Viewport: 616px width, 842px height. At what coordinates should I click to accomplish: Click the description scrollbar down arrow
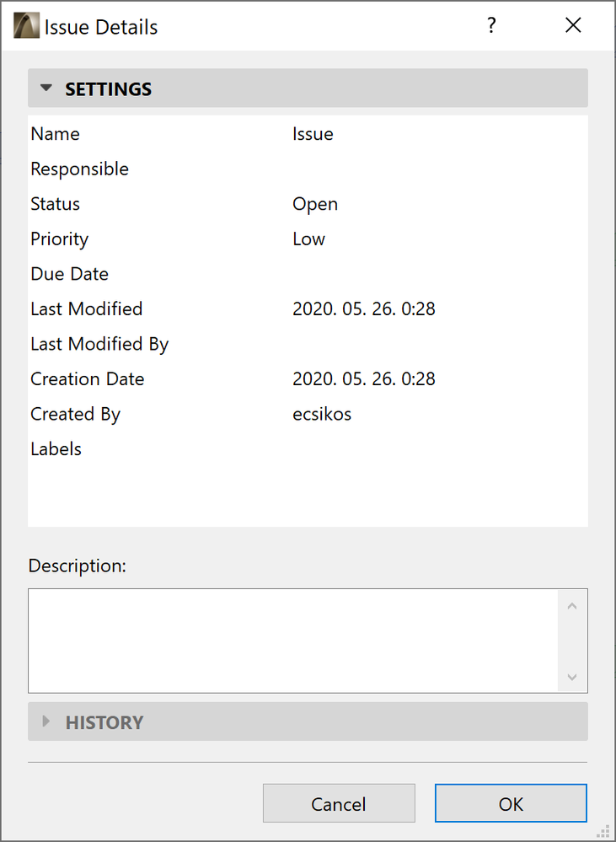[572, 677]
